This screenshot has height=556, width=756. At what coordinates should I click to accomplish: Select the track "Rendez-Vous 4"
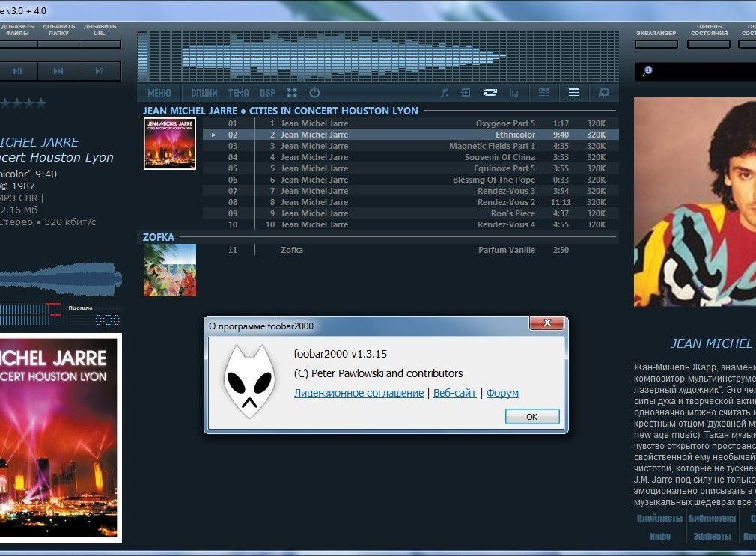pos(410,224)
